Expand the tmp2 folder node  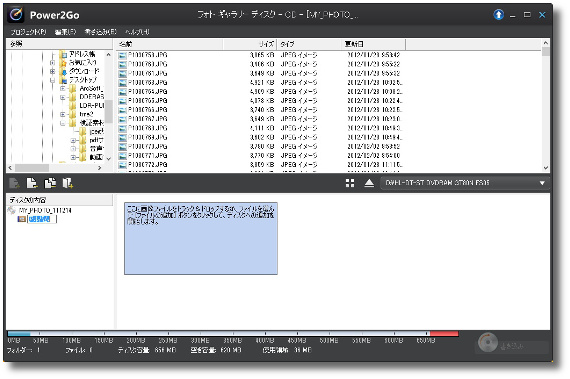63,114
